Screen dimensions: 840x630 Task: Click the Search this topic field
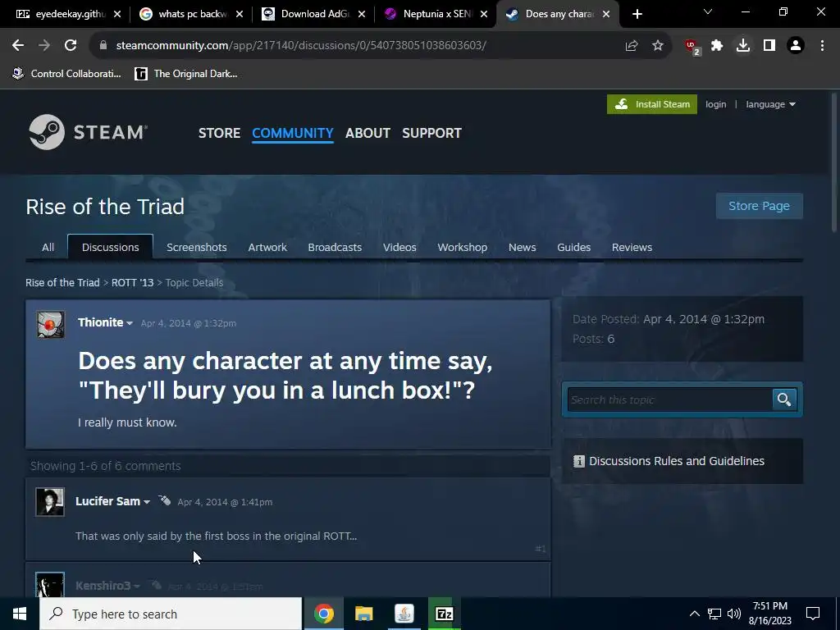670,399
